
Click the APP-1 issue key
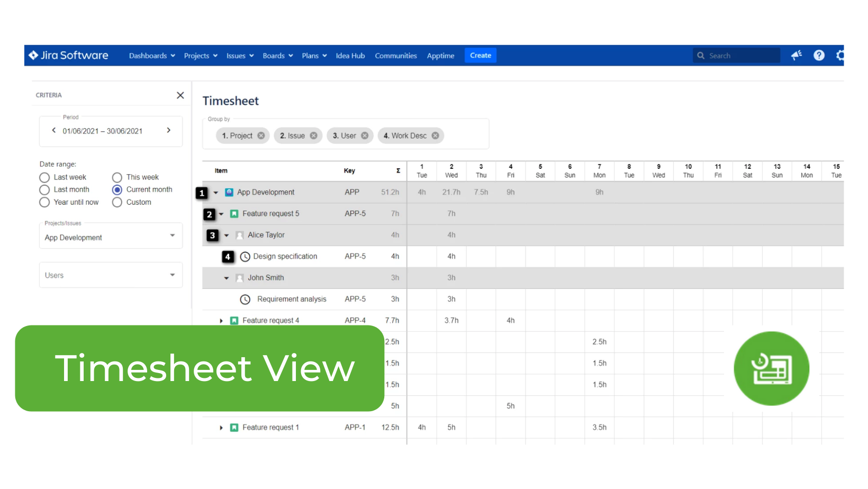pos(355,427)
